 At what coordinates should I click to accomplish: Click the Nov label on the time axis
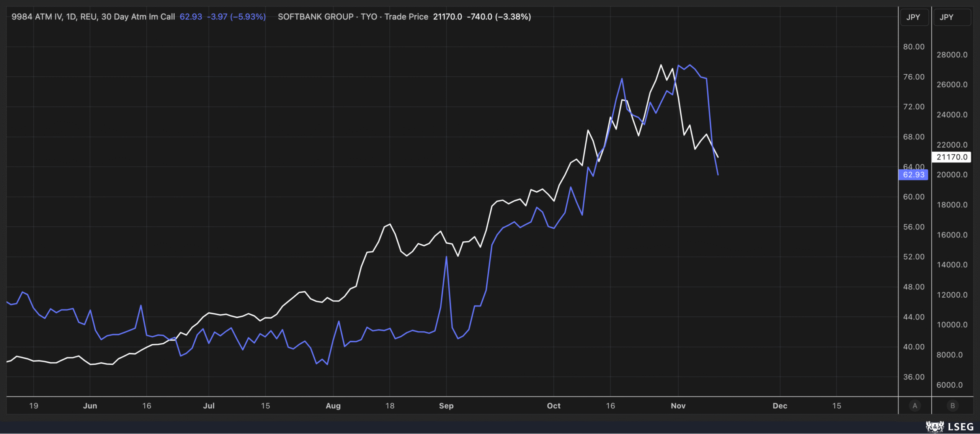(x=678, y=406)
